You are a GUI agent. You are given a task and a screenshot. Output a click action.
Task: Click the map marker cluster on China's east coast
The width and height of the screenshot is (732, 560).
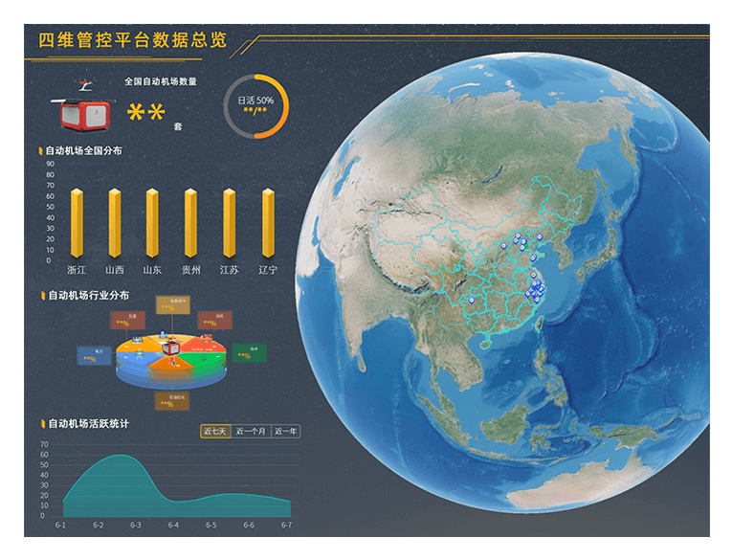[x=536, y=287]
